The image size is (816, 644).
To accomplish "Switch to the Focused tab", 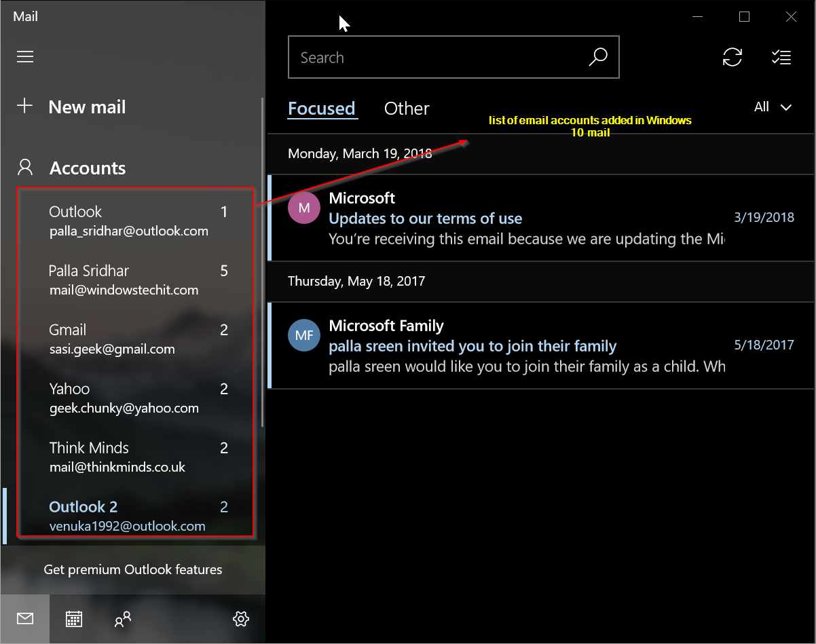I will (322, 109).
